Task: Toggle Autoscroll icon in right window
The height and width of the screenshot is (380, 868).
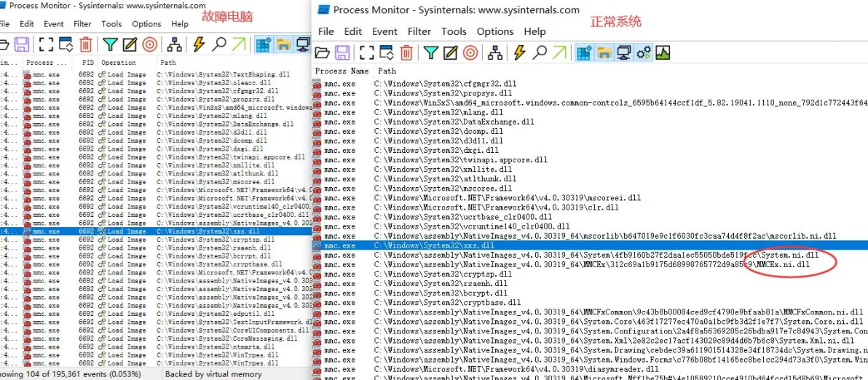Action: [387, 52]
